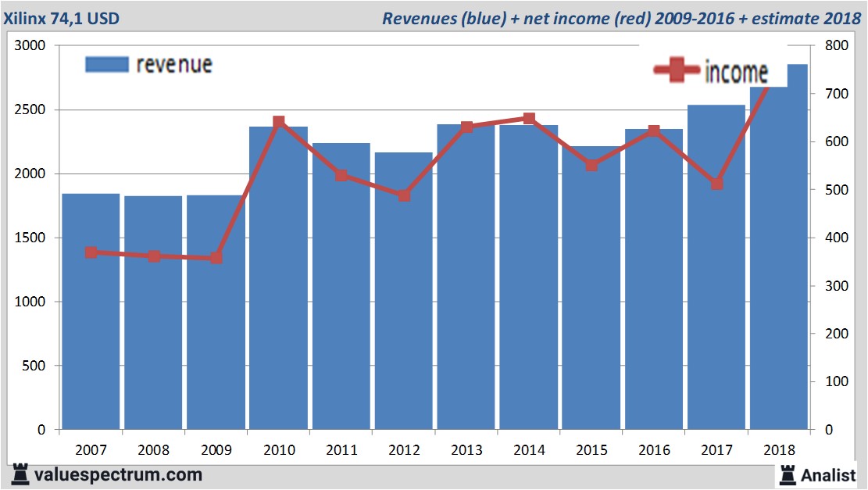Click the red income legend marker
868x490 pixels.
click(x=677, y=70)
